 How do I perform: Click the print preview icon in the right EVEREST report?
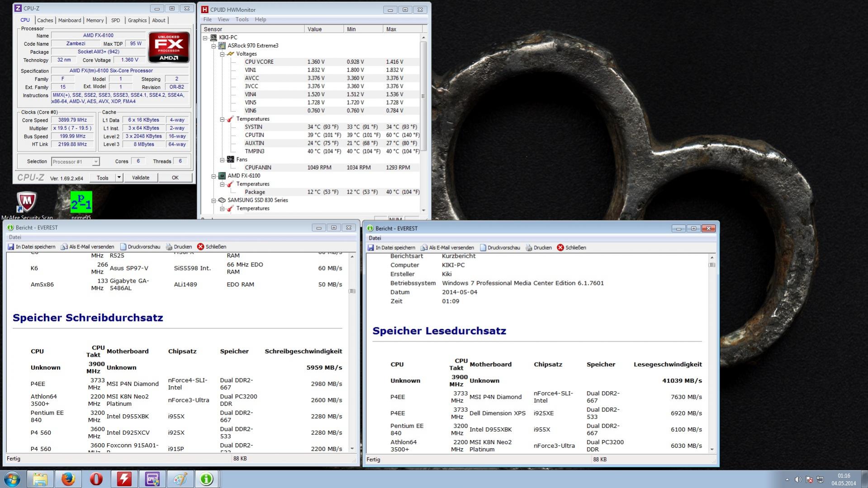pyautogui.click(x=483, y=248)
